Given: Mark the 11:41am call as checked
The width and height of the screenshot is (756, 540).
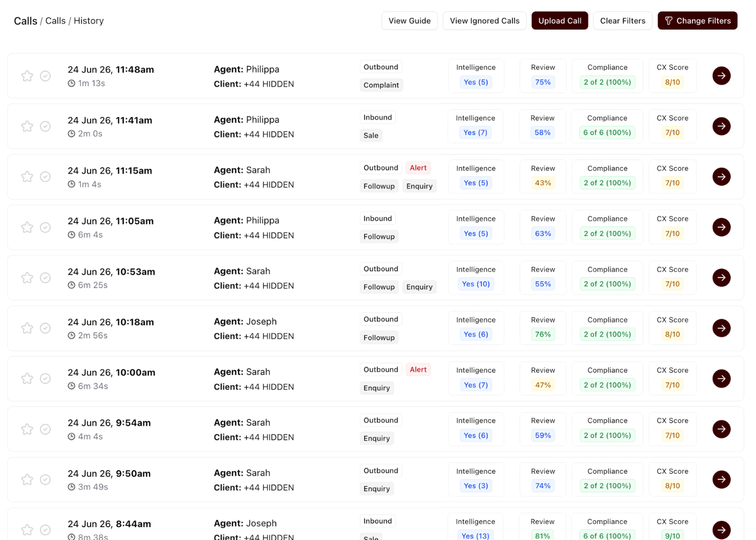Looking at the screenshot, I should 46,126.
